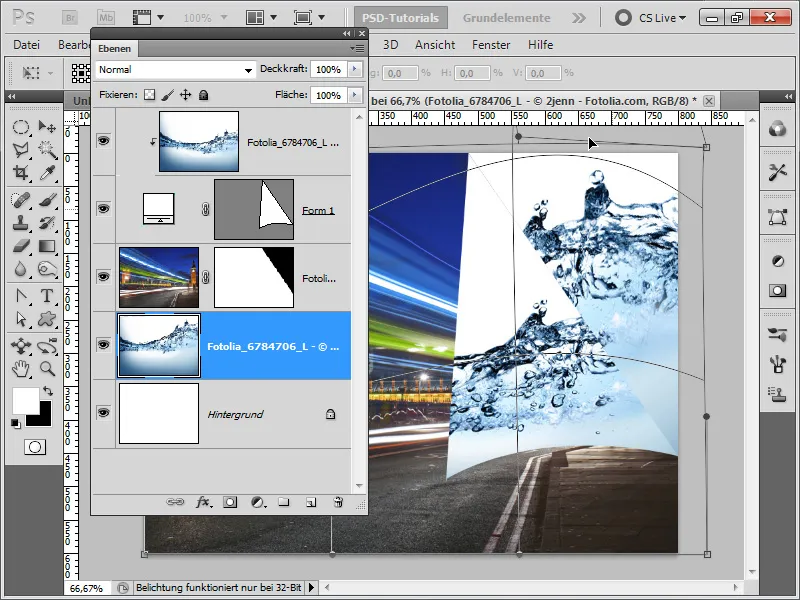Image resolution: width=800 pixels, height=600 pixels.
Task: Launch Adobe Bridge
Action: click(x=70, y=18)
